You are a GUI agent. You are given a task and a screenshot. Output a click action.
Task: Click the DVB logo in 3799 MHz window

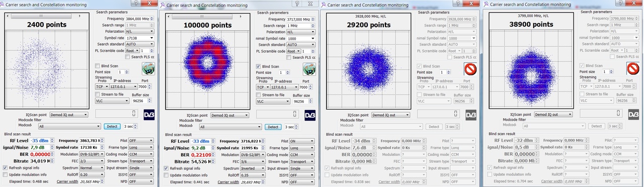point(634,115)
